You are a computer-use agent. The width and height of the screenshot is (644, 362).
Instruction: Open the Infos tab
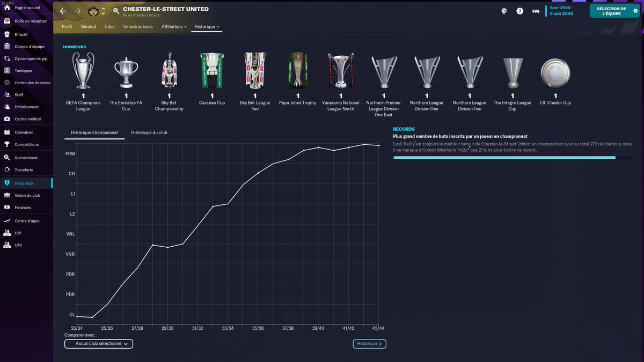click(110, 26)
